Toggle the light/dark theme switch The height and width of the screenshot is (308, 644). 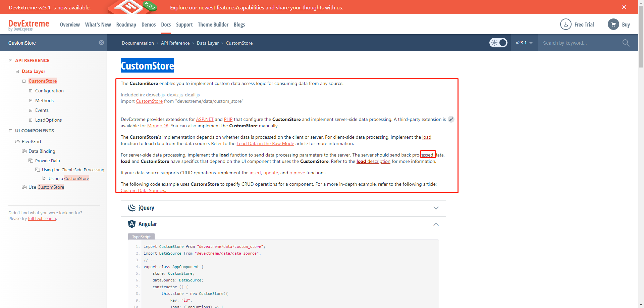(x=498, y=43)
